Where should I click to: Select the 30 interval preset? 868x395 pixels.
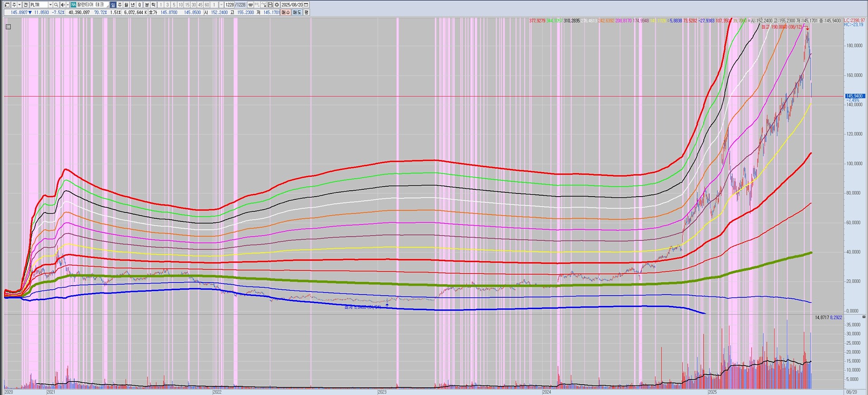(194, 5)
